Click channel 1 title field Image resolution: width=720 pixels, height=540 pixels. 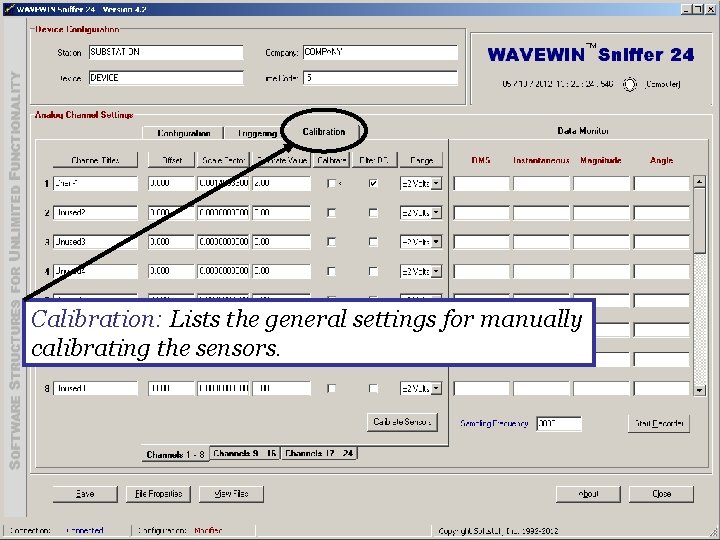[x=95, y=184]
